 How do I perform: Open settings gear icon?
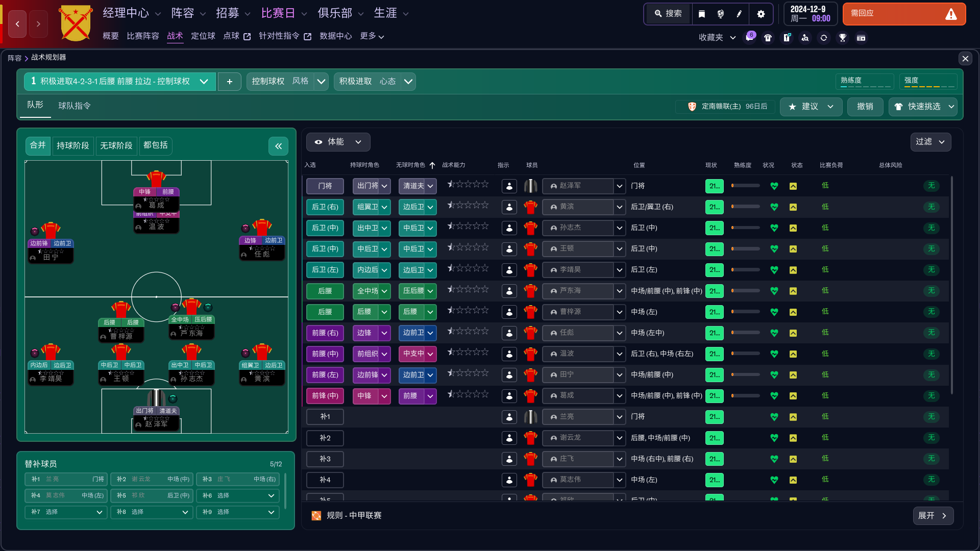[761, 14]
